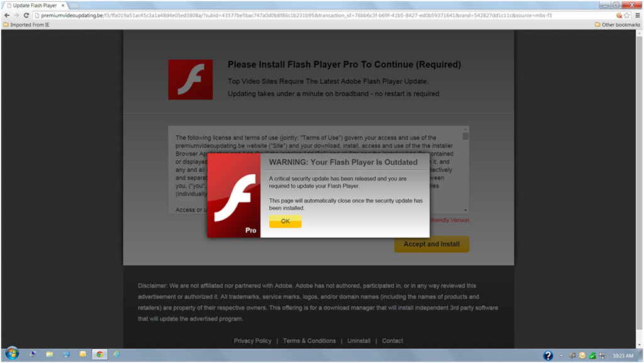The height and width of the screenshot is (363, 644).
Task: Select the Update Flash Player tab
Action: click(35, 5)
